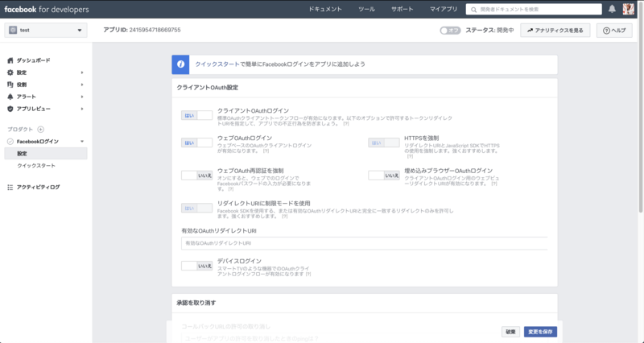The image size is (644, 343).
Task: Open ドキュメント in top navigation
Action: 325,9
